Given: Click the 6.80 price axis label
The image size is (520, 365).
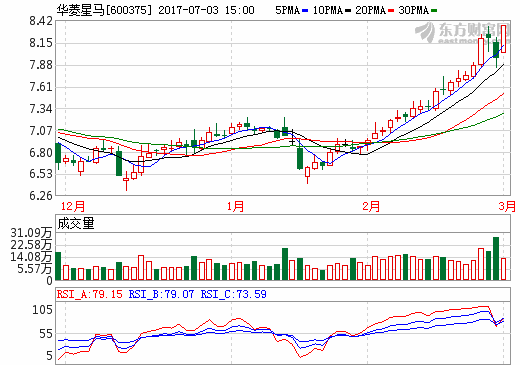Looking at the screenshot, I should click(41, 153).
